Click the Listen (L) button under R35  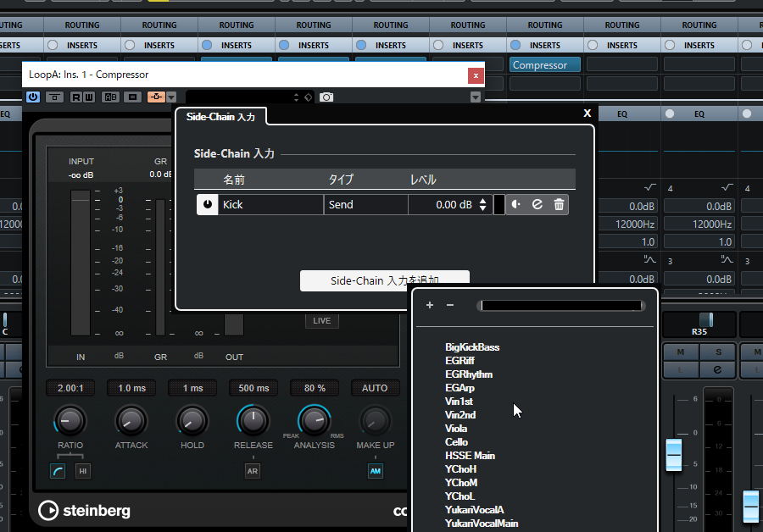tap(680, 369)
